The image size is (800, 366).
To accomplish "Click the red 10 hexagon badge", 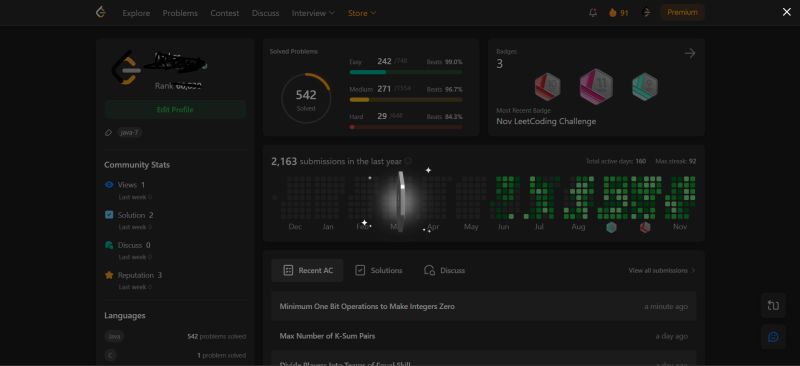I will [547, 87].
